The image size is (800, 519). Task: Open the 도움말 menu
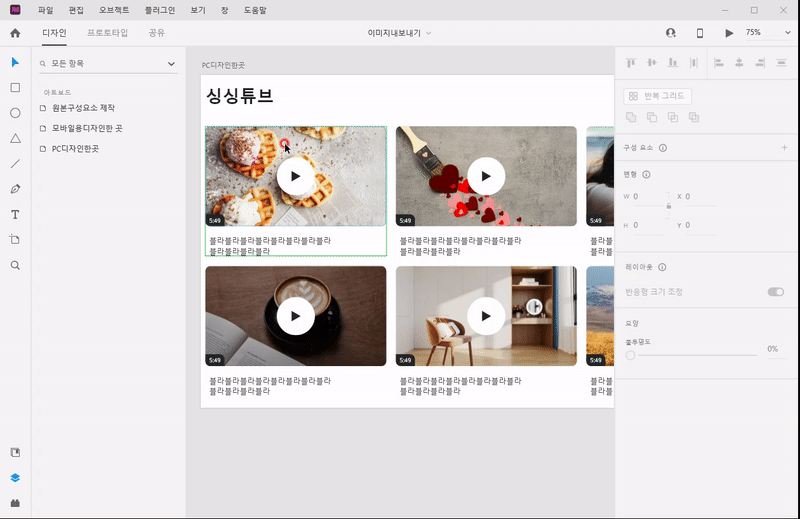point(255,10)
